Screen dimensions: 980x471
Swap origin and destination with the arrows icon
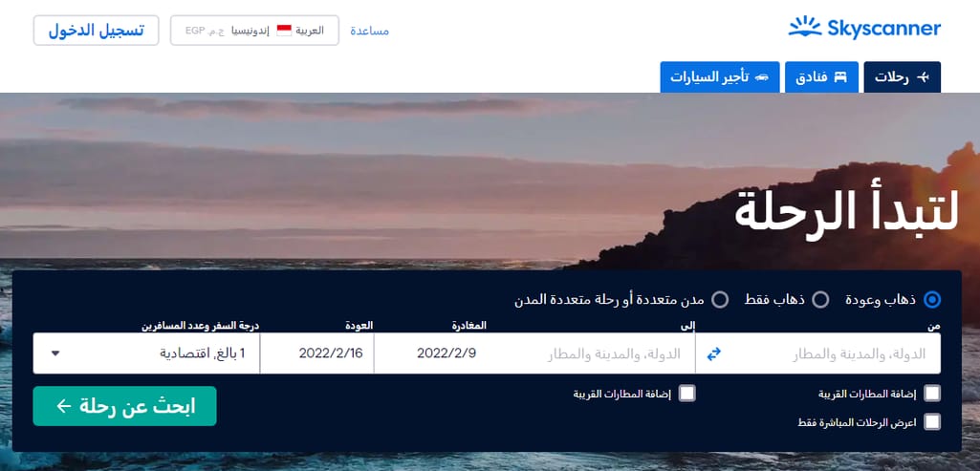(714, 353)
